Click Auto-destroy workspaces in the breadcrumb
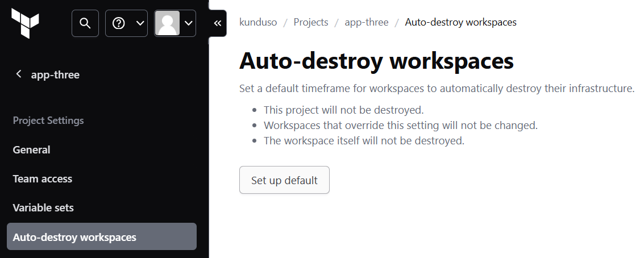 click(x=460, y=23)
